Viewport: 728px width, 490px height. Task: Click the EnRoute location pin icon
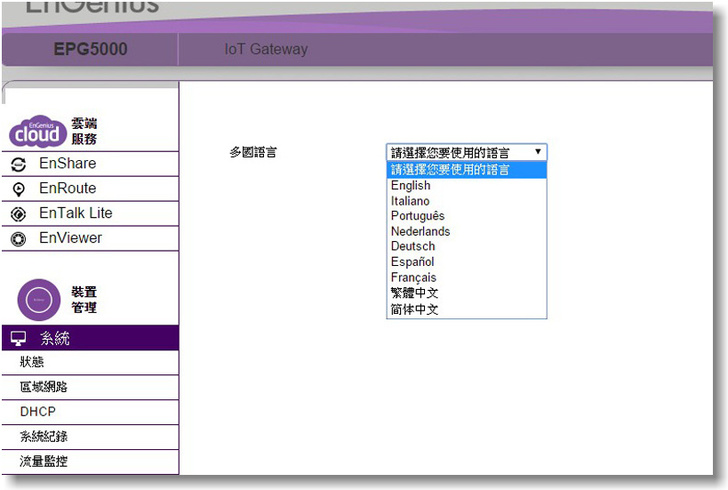(18, 189)
